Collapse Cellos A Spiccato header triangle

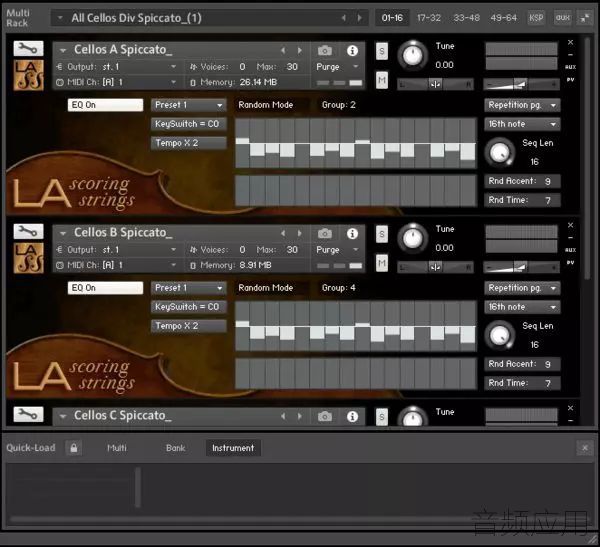[x=63, y=50]
